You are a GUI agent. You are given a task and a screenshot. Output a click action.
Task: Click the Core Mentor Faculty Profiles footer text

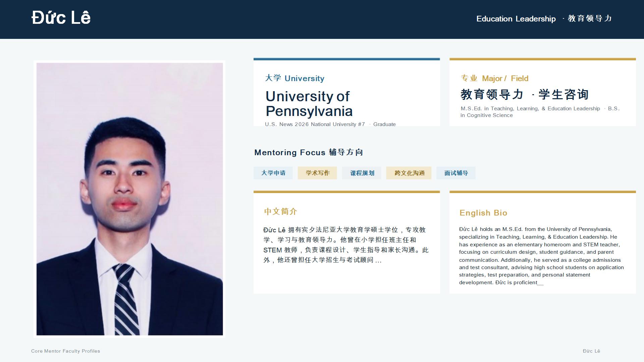[66, 351]
